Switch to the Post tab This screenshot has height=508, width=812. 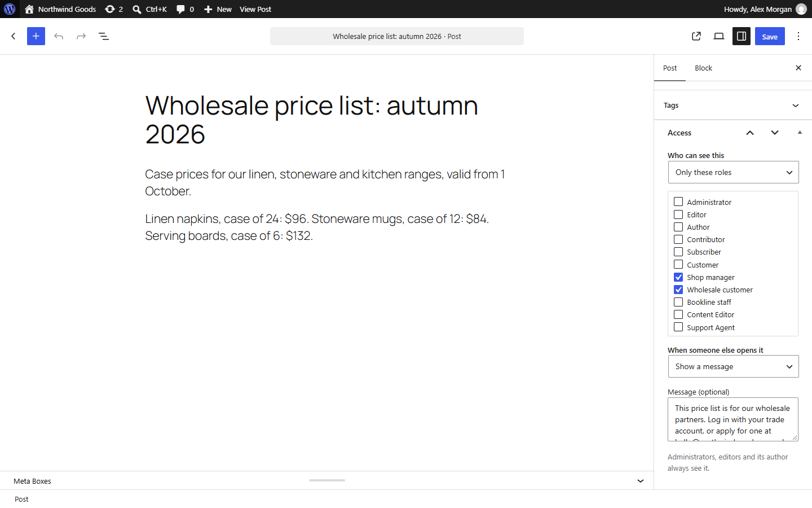point(670,68)
